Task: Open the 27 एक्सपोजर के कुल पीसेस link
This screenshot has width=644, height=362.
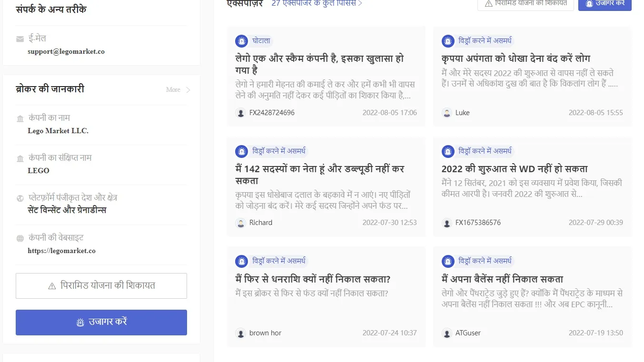Action: 317,3
